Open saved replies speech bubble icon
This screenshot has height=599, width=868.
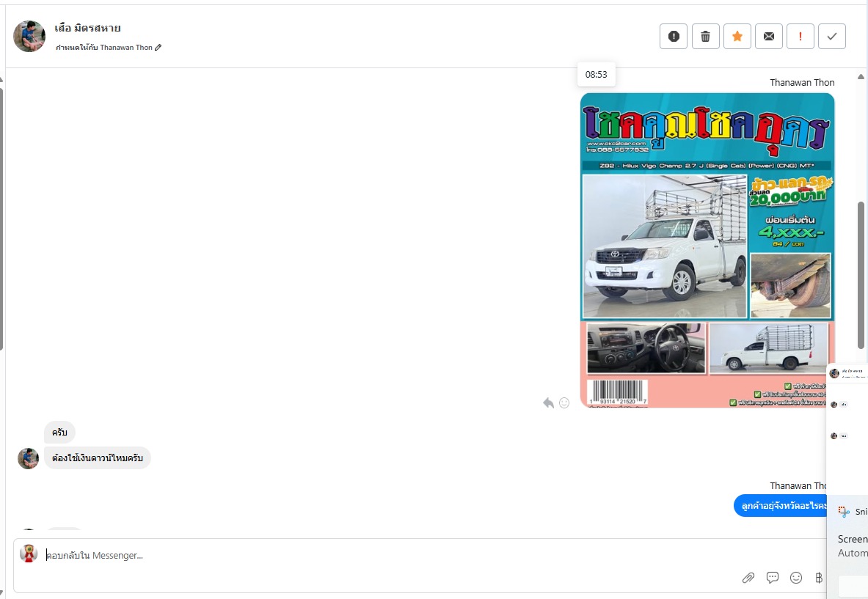tap(772, 578)
